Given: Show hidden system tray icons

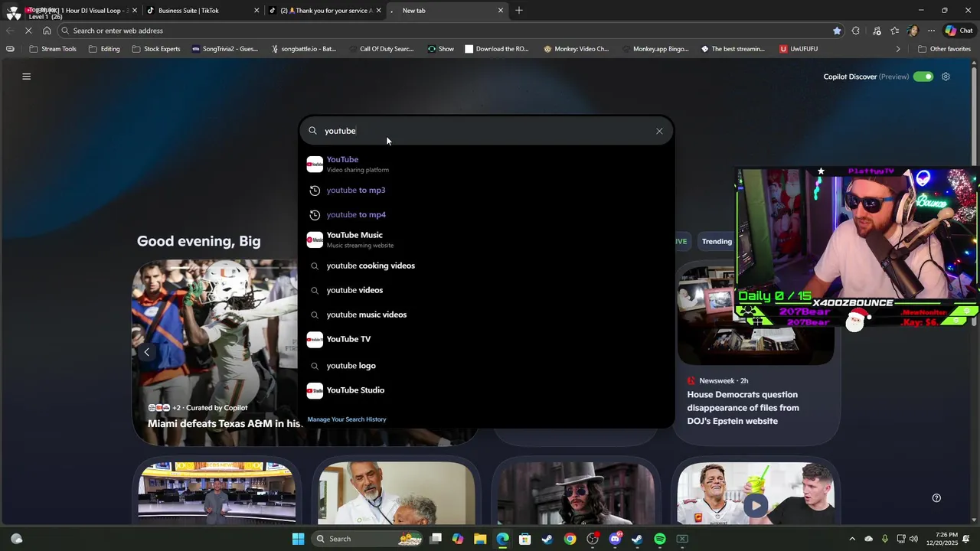Looking at the screenshot, I should pos(852,539).
